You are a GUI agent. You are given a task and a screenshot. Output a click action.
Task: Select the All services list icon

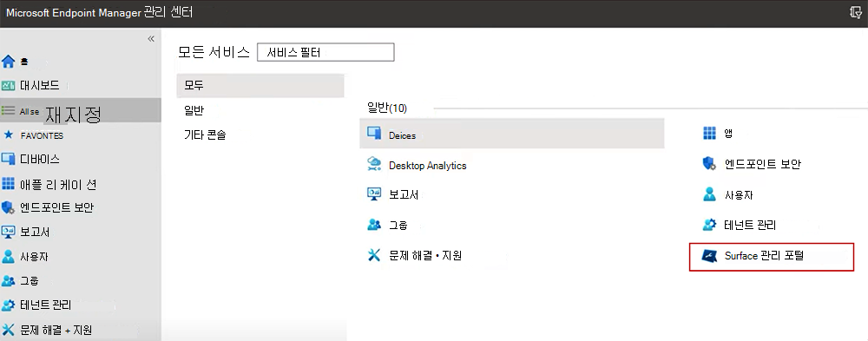8,110
